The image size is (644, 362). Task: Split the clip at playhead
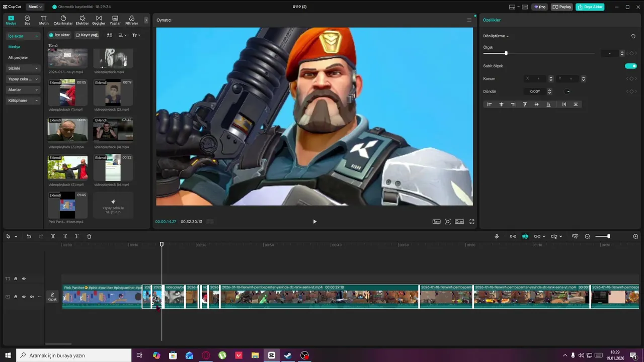pos(53,236)
